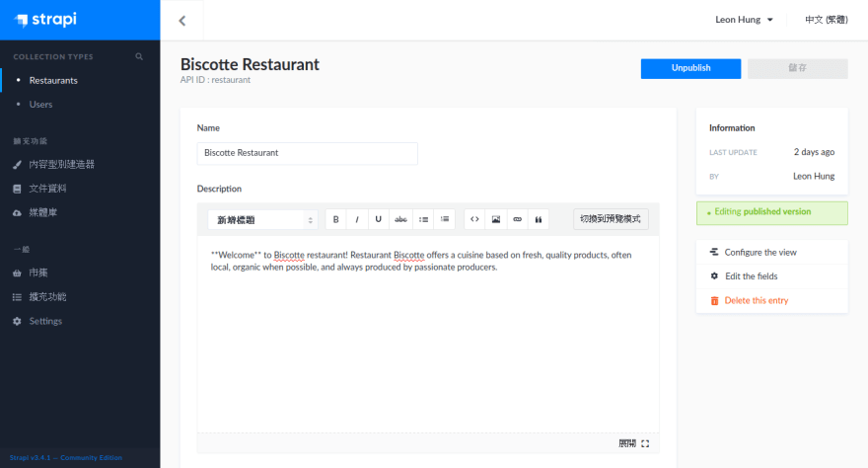This screenshot has width=868, height=468.
Task: Click the layout icon beside Configure the view
Action: point(714,252)
